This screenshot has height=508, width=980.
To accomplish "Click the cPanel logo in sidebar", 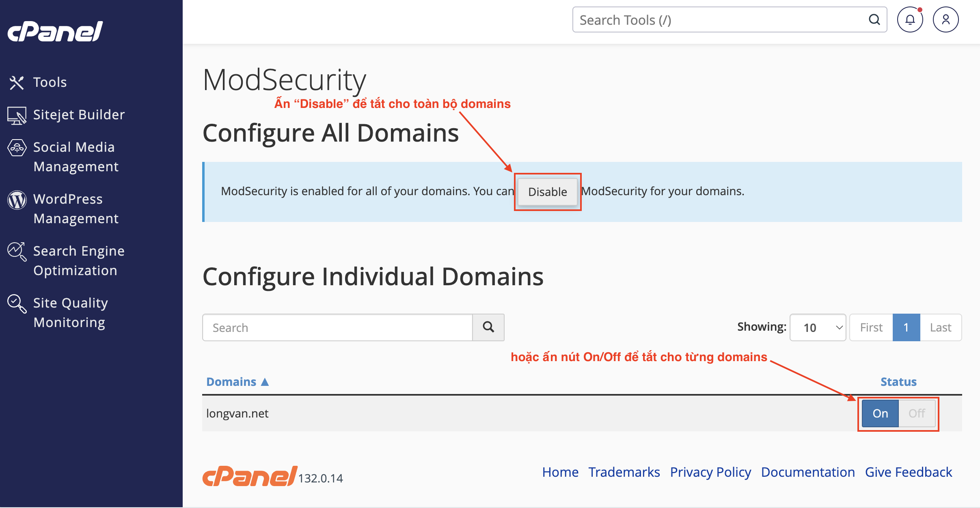I will click(55, 32).
